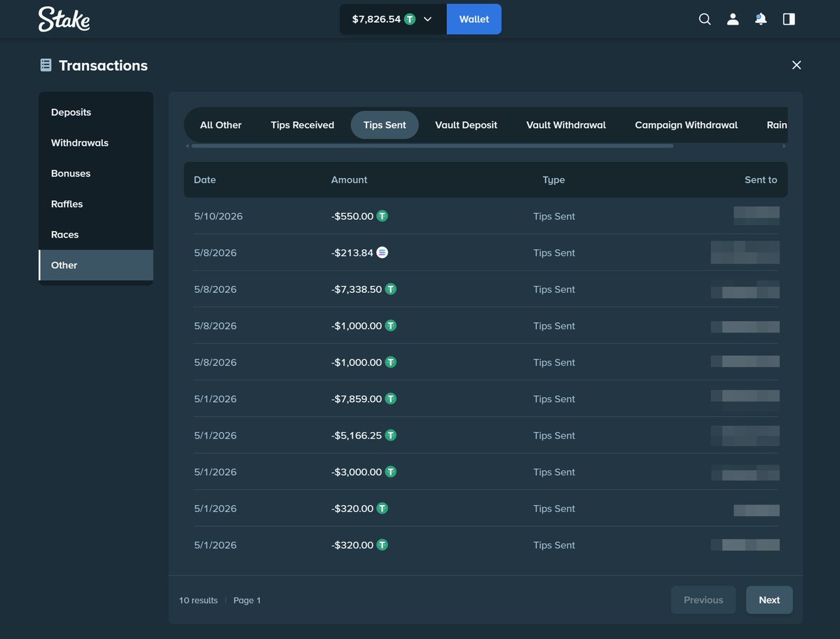Click Tips Sent type in -$7,338.50 row
The width and height of the screenshot is (840, 639).
pyautogui.click(x=554, y=289)
